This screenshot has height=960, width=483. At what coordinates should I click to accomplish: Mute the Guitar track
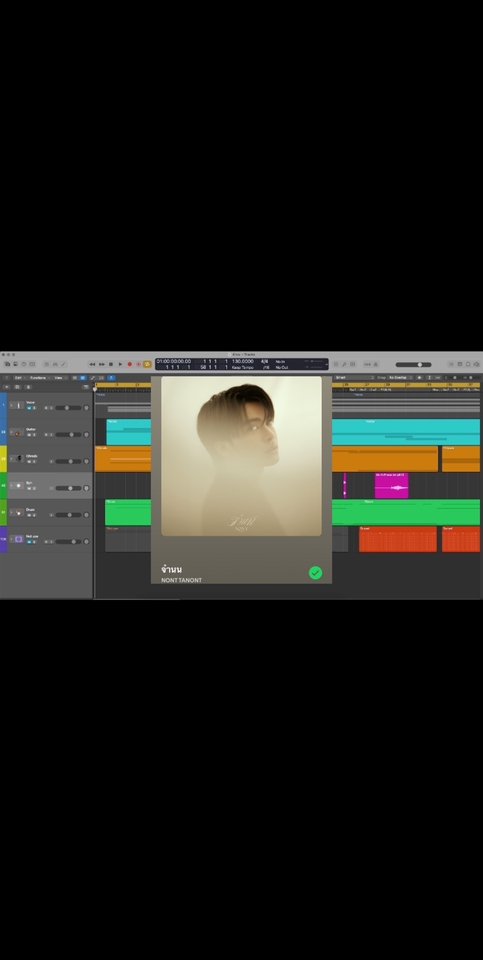(x=29, y=435)
